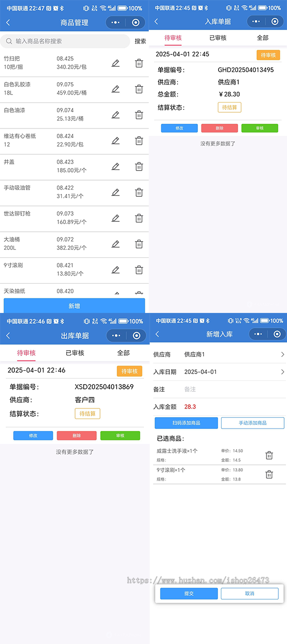The height and width of the screenshot is (644, 287).
Task: Open the 供应商 selector in 新增入库
Action: click(x=219, y=354)
